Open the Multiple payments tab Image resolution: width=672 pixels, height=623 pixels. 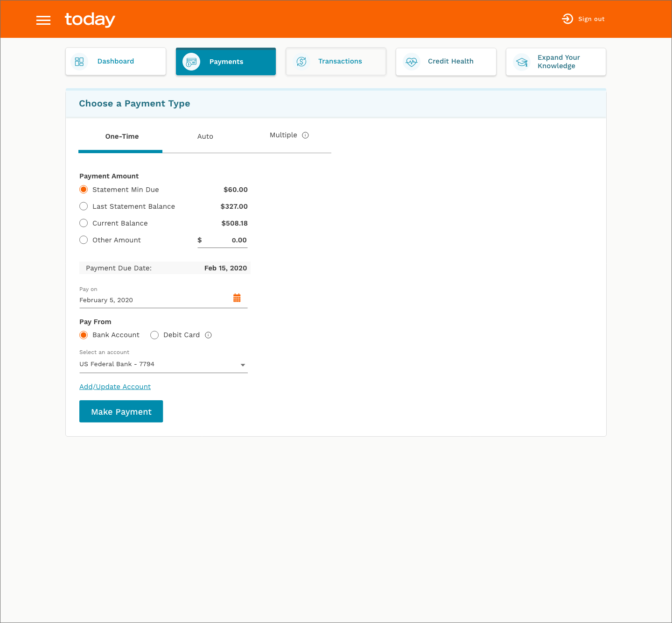coord(283,135)
